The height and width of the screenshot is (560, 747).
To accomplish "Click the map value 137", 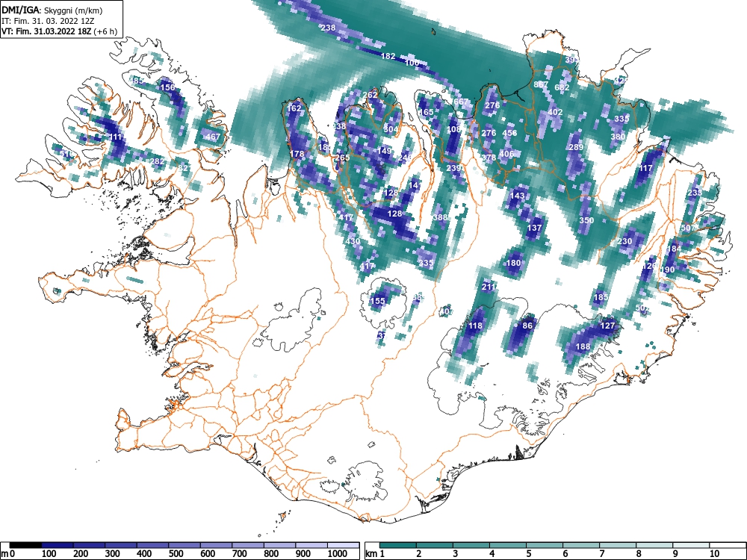I will 535,228.
